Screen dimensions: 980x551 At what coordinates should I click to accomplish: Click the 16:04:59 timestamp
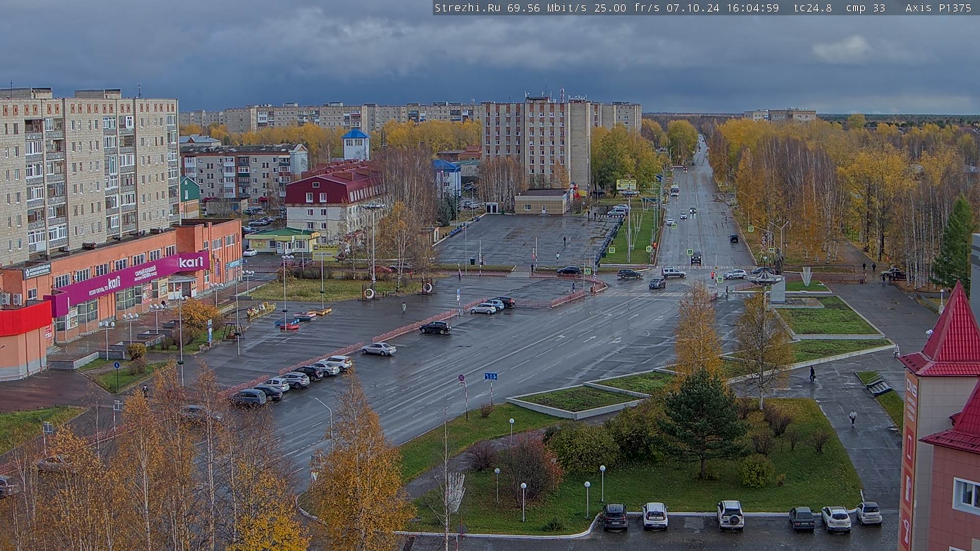click(752, 8)
